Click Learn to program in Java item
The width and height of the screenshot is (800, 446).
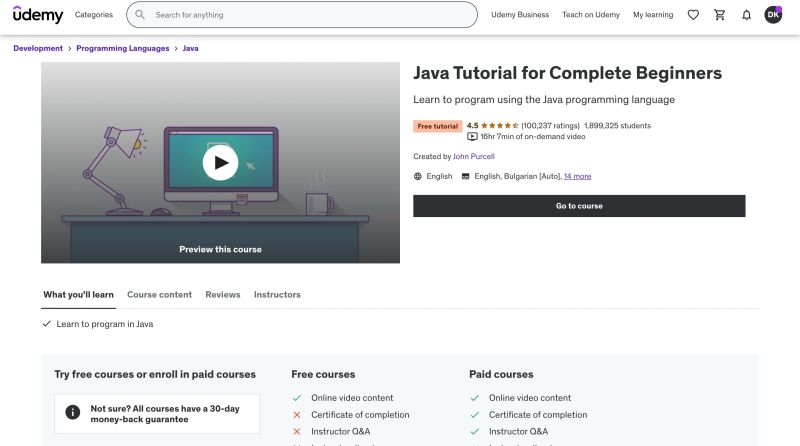click(105, 324)
